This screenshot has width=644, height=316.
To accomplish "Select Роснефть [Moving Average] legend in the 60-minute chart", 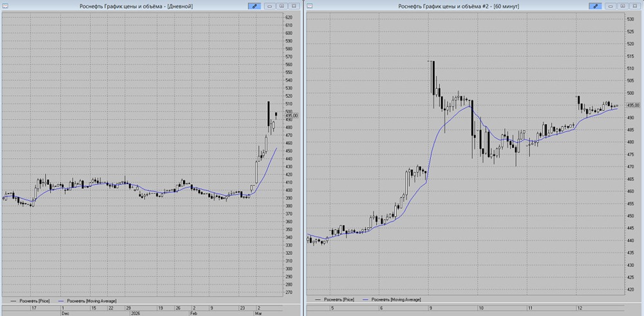I will (x=392, y=299).
